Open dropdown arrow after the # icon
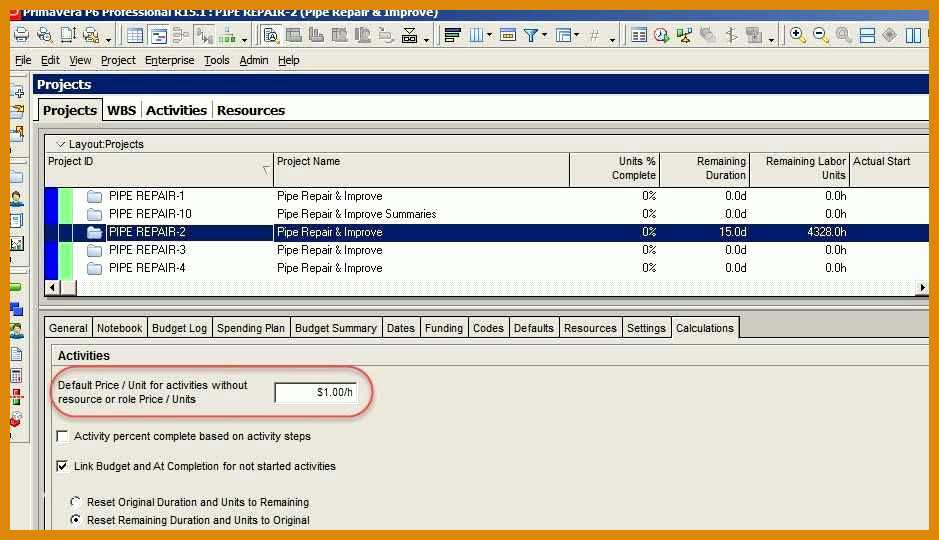The width and height of the screenshot is (939, 540). [612, 40]
